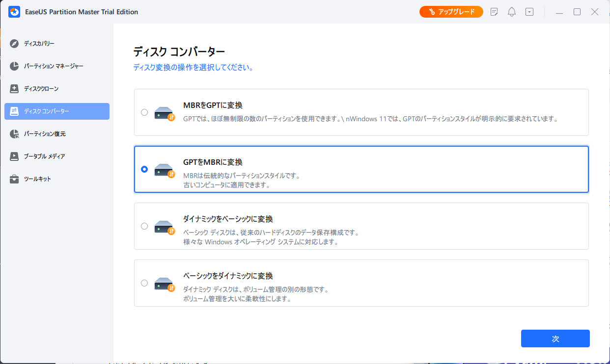This screenshot has width=610, height=364.
Task: Open the task list note icon in title bar
Action: (x=495, y=12)
